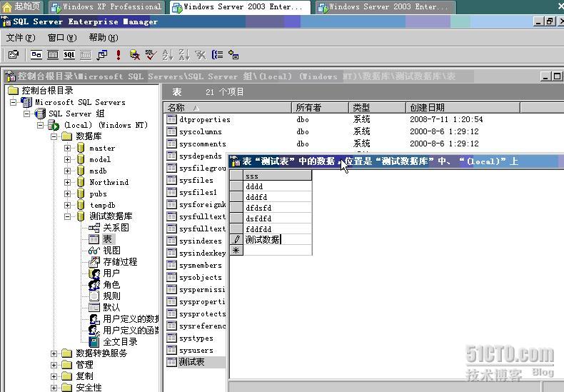The width and height of the screenshot is (564, 392).
Task: Click the Sort Ascending A-Z icon
Action: pyautogui.click(x=167, y=55)
